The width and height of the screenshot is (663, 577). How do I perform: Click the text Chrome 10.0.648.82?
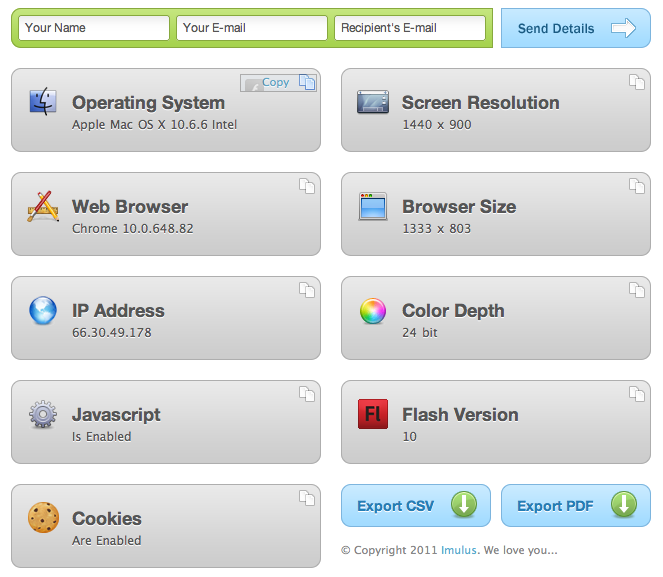coord(133,229)
